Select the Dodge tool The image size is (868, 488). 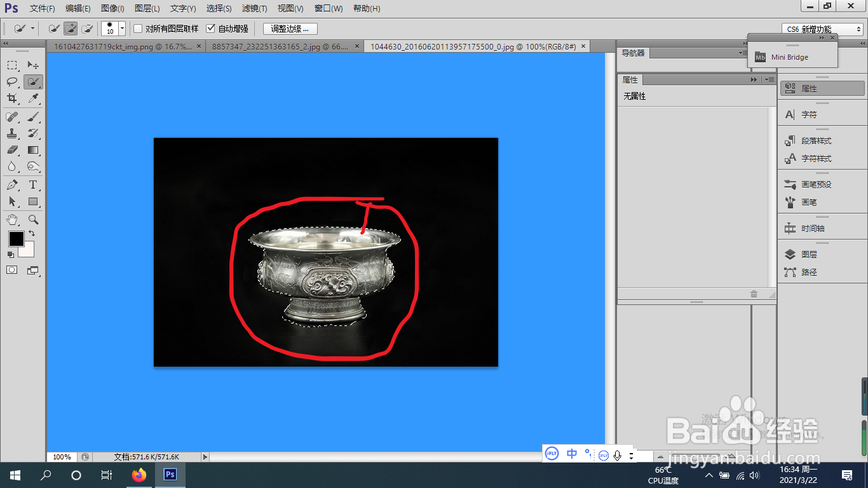pos(33,166)
